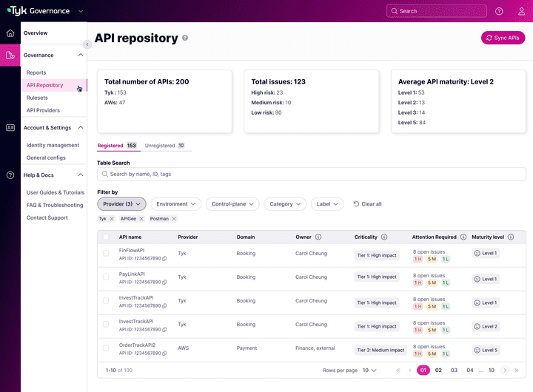Remove the Postman filter chip

174,219
